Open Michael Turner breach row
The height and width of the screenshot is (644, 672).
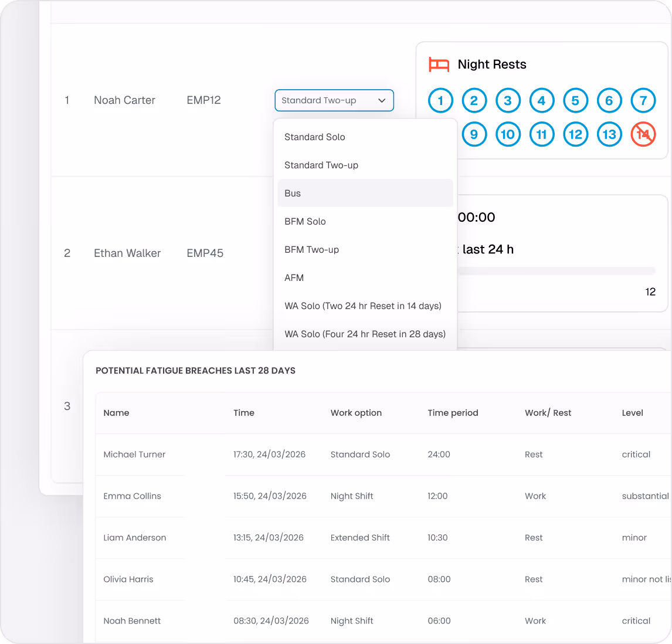[x=383, y=455]
